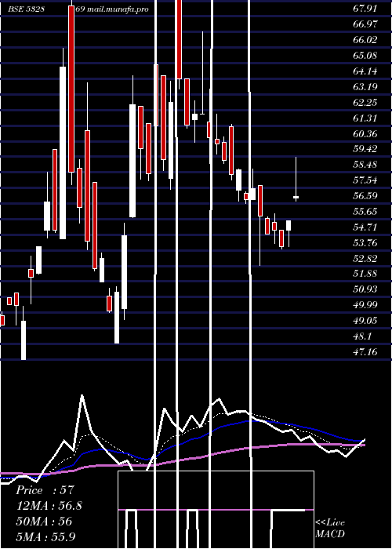392x549 pixels.
Task: Select the 66.02 axis value
Action: click(x=365, y=40)
